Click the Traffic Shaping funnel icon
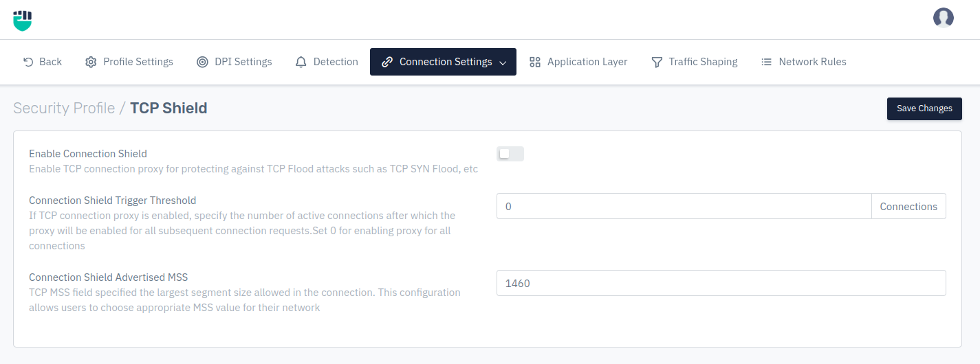The image size is (980, 364). 657,62
